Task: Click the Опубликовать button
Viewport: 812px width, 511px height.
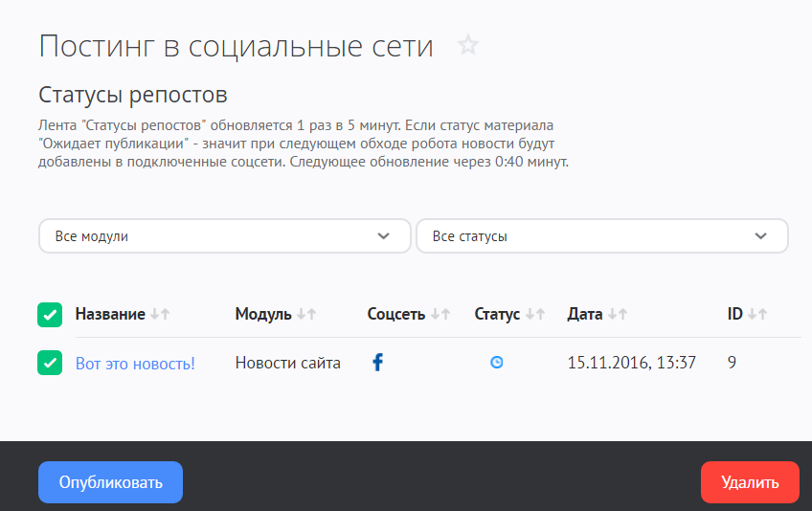Action: [110, 482]
